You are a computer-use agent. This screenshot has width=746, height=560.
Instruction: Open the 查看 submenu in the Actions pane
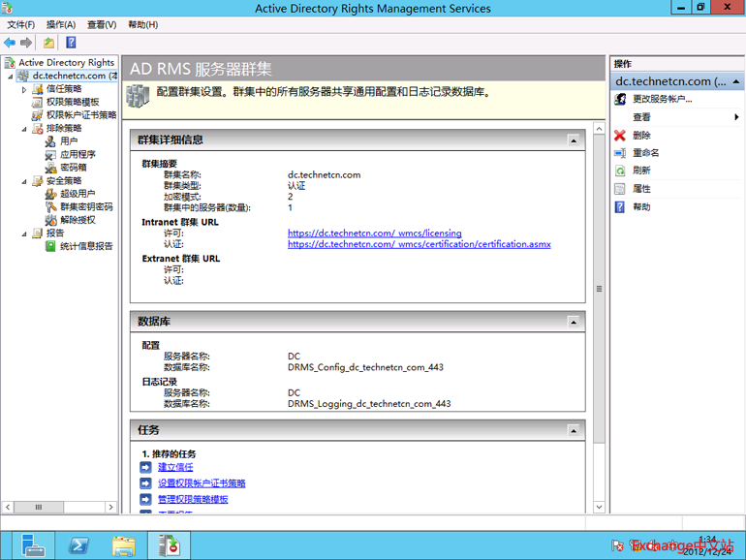click(641, 117)
